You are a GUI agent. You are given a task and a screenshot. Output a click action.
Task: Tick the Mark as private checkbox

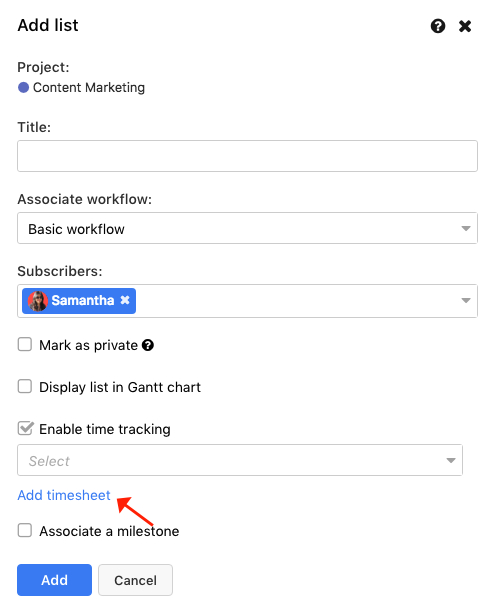point(25,344)
